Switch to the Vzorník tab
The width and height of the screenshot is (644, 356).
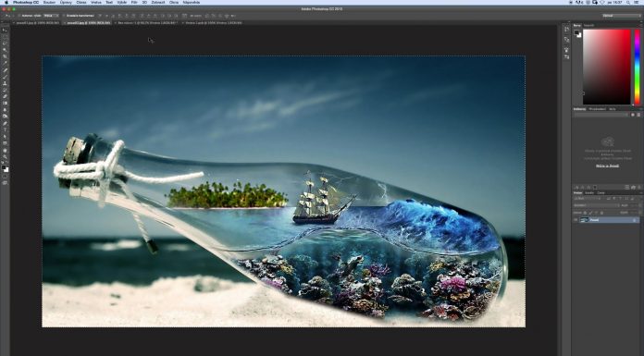588,25
